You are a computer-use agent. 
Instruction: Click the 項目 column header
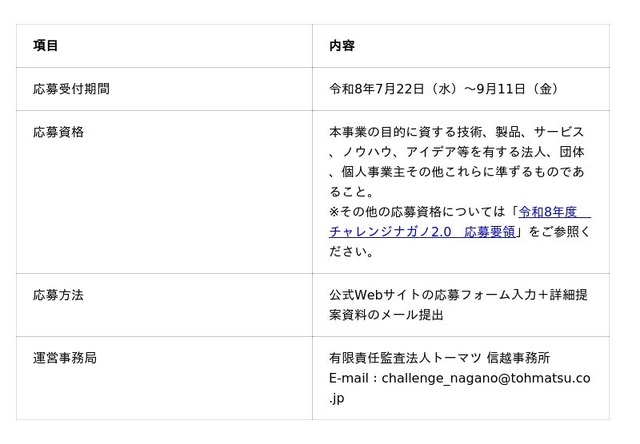[45, 45]
